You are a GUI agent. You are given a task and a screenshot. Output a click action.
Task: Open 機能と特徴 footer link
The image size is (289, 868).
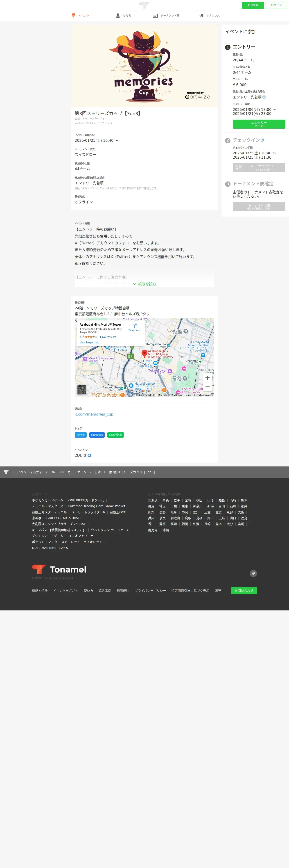coord(40,590)
